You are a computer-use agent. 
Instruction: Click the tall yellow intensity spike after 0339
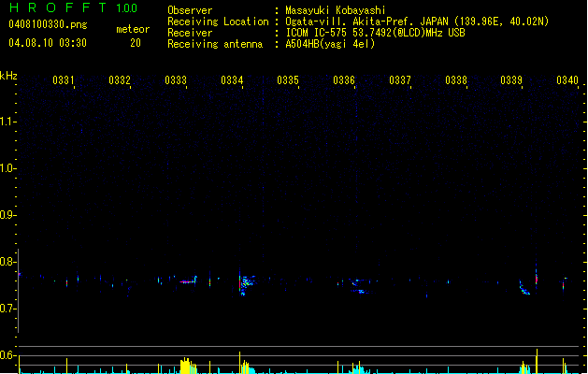tap(537, 361)
